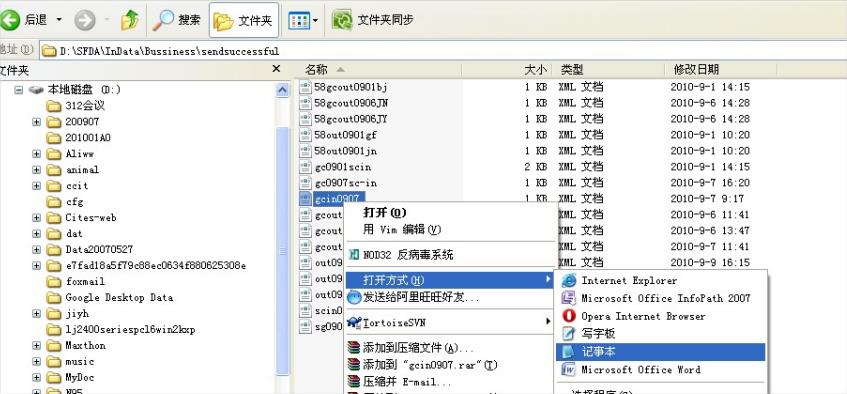Sort by Date Modified (修改日期) column header

tap(721, 70)
